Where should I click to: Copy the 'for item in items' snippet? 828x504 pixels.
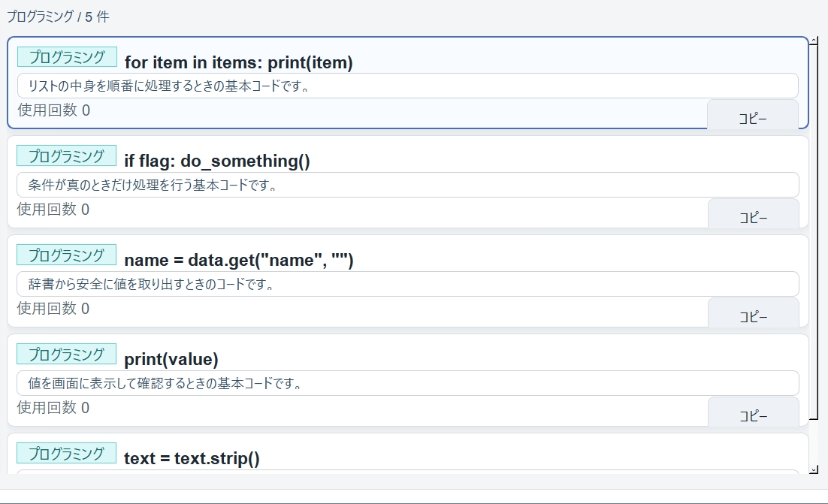click(x=752, y=116)
